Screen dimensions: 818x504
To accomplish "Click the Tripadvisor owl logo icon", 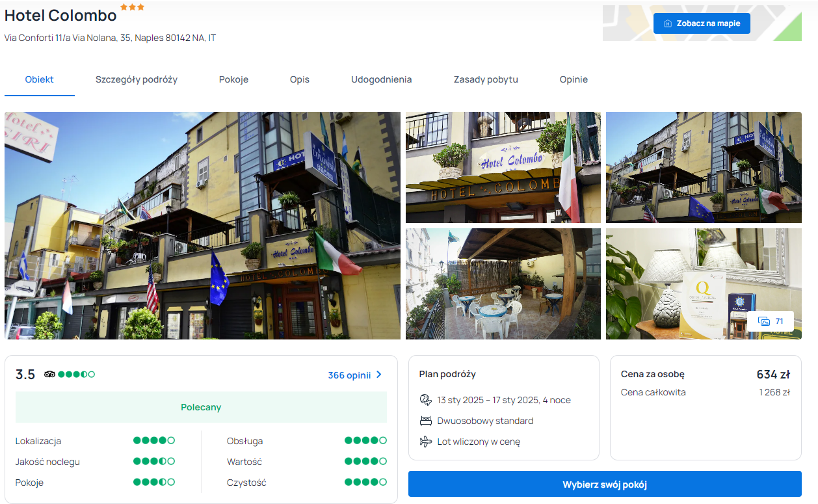I will click(49, 374).
